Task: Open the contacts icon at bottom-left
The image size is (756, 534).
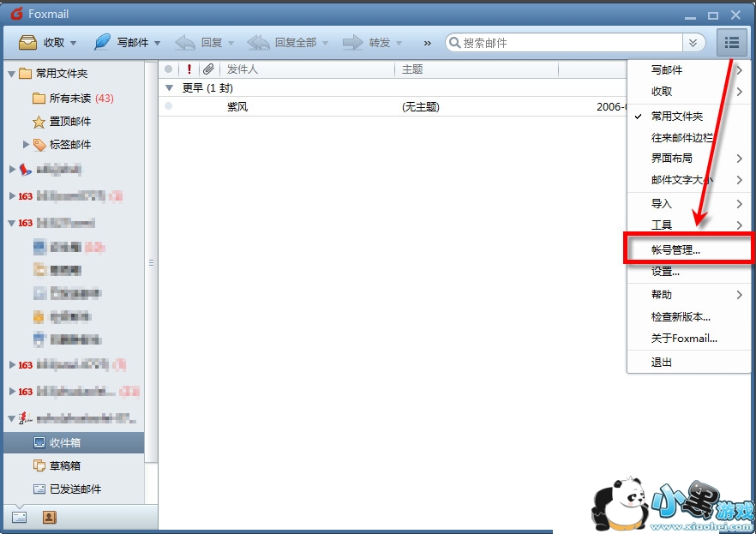Action: (49, 517)
